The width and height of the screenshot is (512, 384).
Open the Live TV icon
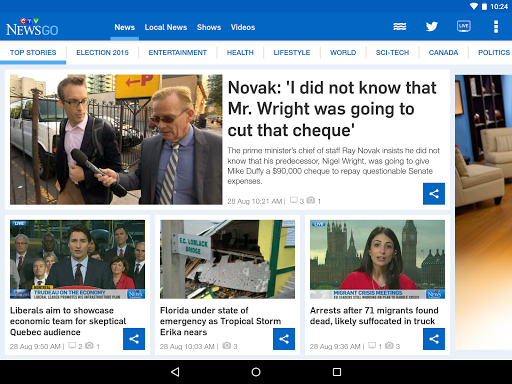(x=464, y=26)
